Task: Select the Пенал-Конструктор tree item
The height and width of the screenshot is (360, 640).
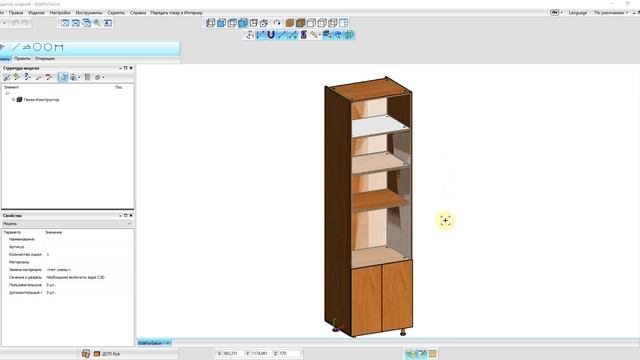Action: pyautogui.click(x=41, y=100)
